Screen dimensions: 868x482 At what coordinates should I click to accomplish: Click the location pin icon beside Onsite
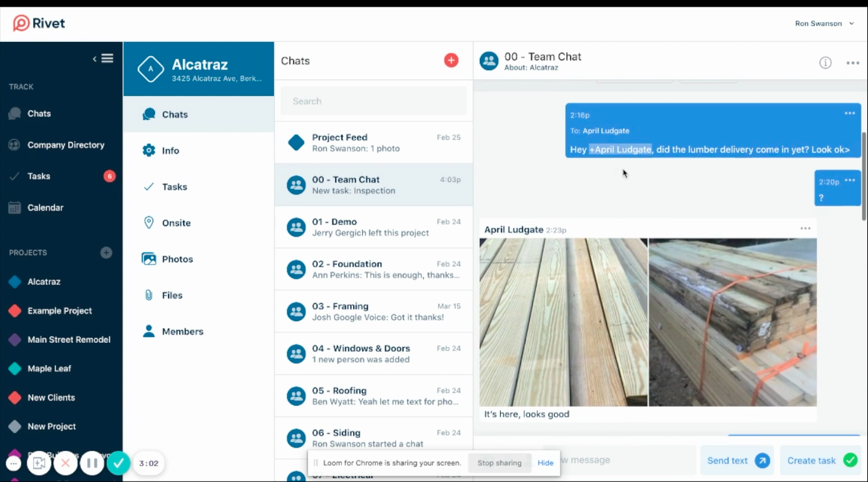(x=149, y=223)
